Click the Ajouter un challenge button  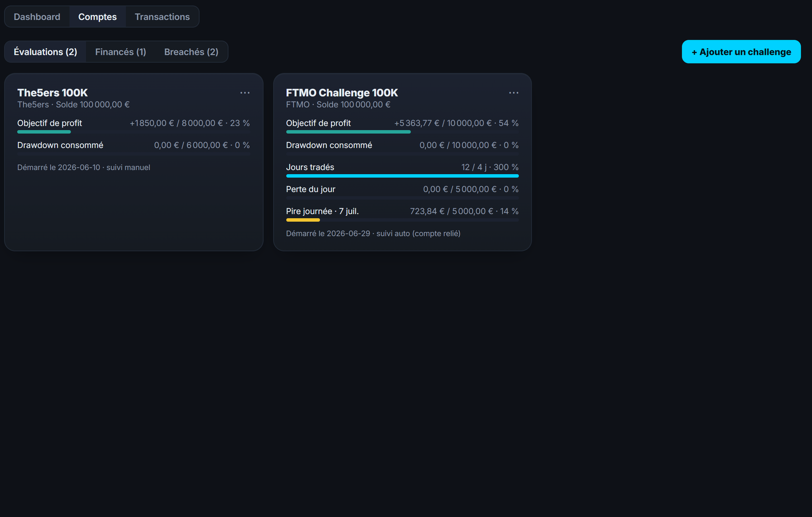tap(741, 52)
